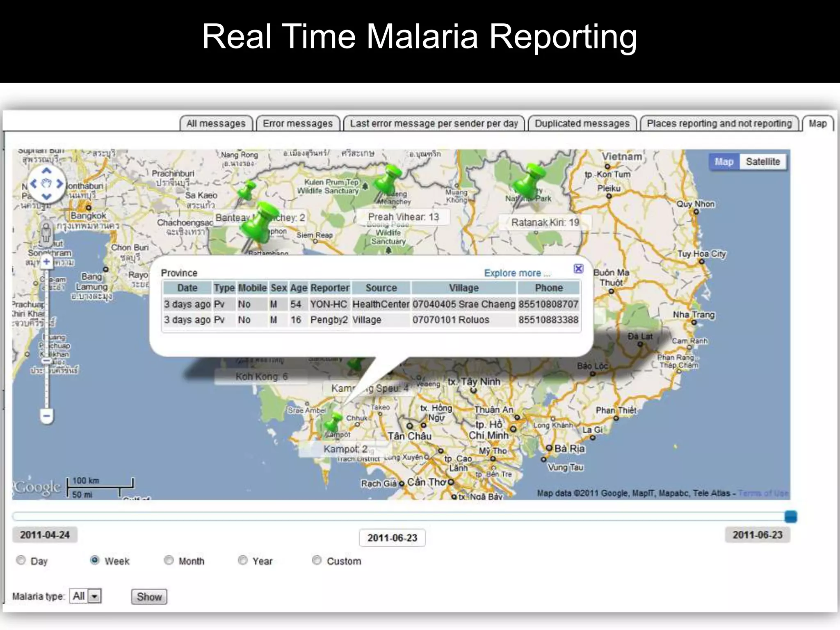Switch to Duplicated messages tab
840x630 pixels.
(582, 123)
